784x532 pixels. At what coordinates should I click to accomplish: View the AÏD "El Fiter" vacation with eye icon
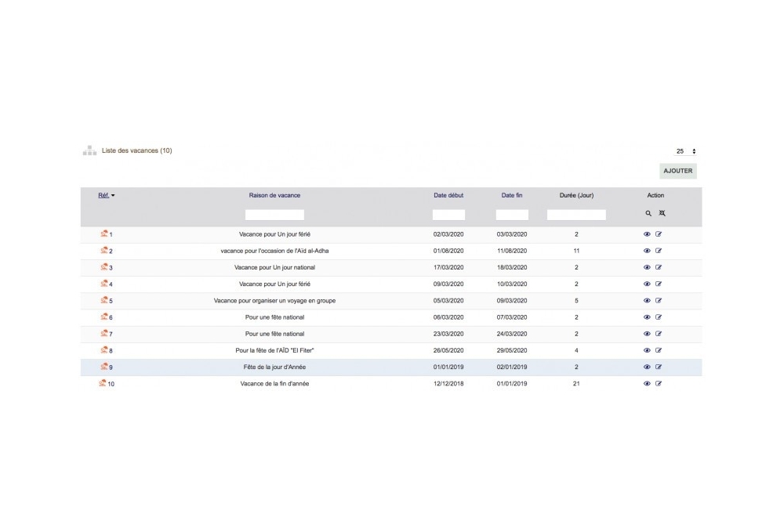(x=647, y=350)
